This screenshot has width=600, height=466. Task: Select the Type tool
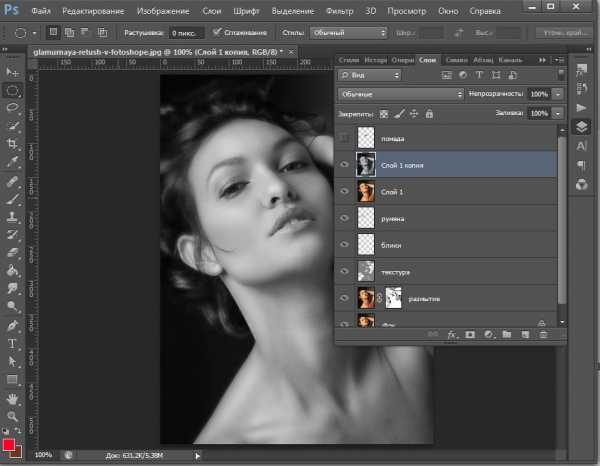[x=12, y=343]
